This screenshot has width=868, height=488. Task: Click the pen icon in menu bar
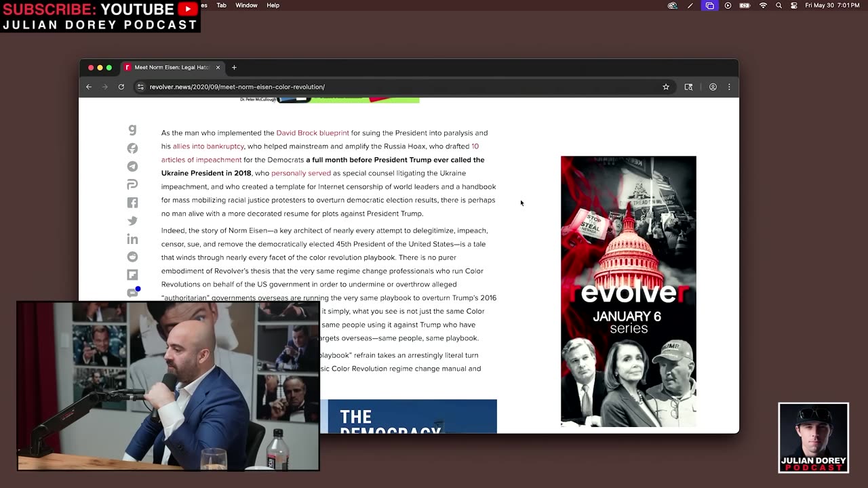tap(690, 5)
